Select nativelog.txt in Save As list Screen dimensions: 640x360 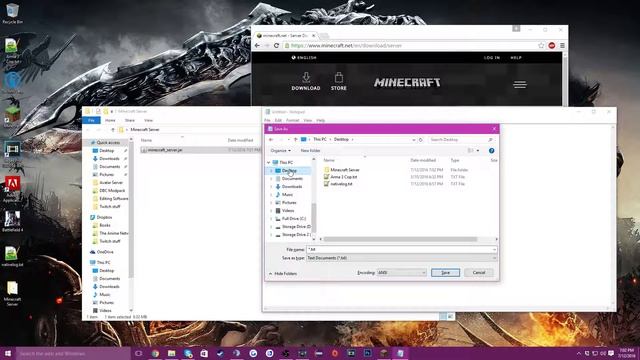click(341, 184)
